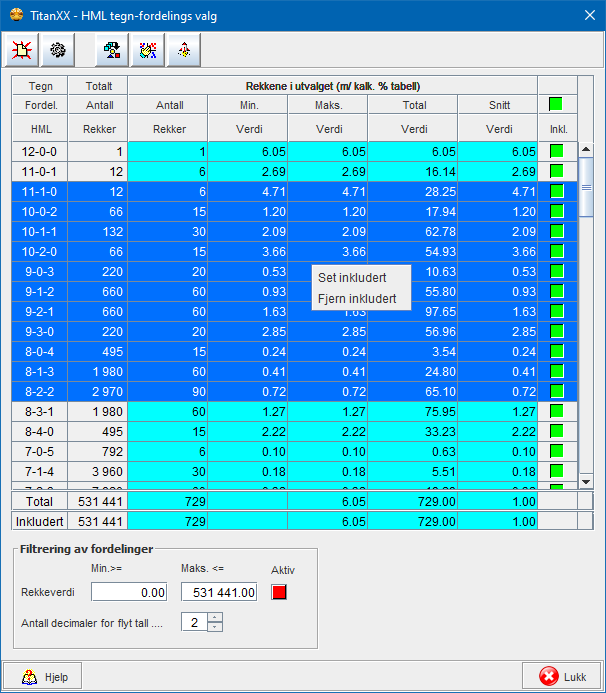Viewport: 606px width, 693px height.
Task: Select the 7-0-5 row label
Action: pyautogui.click(x=39, y=451)
